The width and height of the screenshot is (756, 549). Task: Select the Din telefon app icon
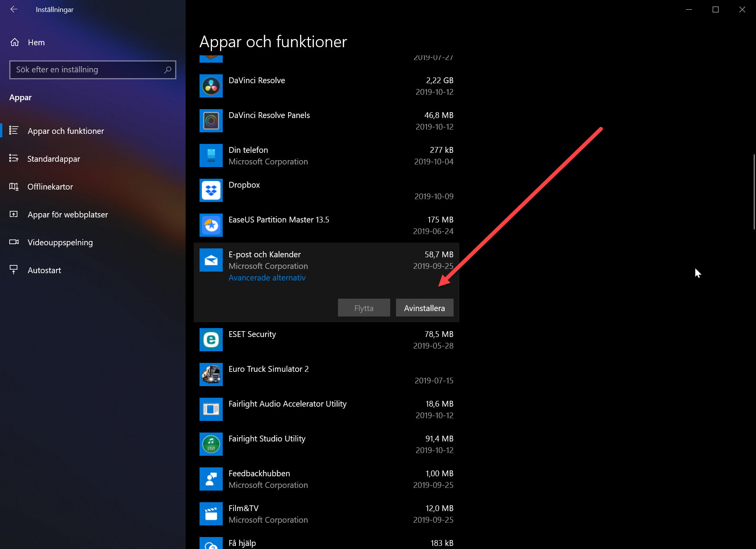pos(211,156)
